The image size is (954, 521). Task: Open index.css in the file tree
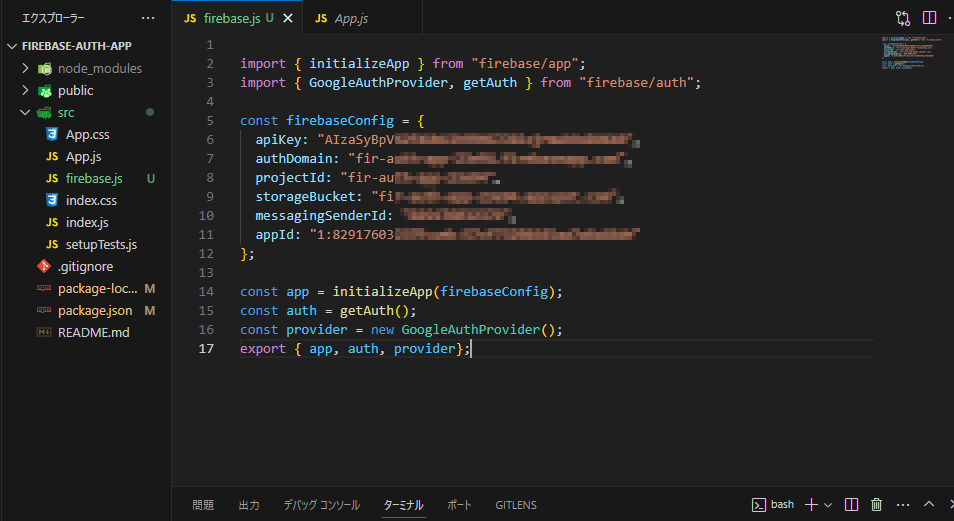(91, 200)
